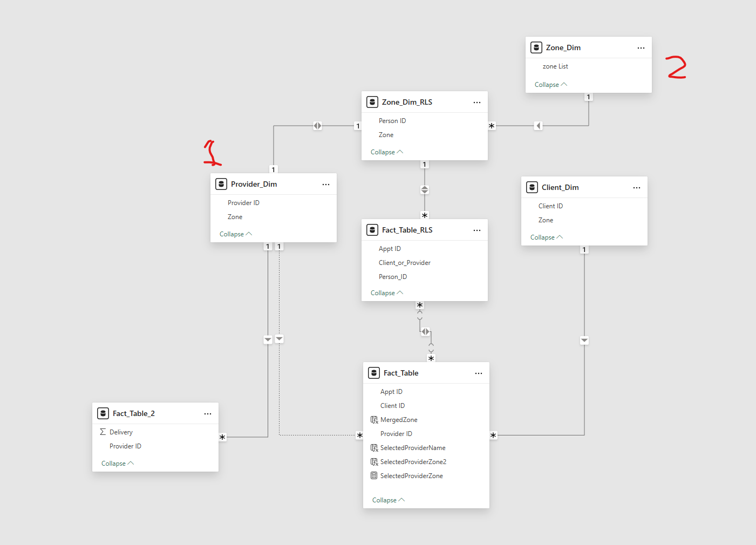
Task: Collapse the Client_Dim table
Action: pyautogui.click(x=547, y=237)
